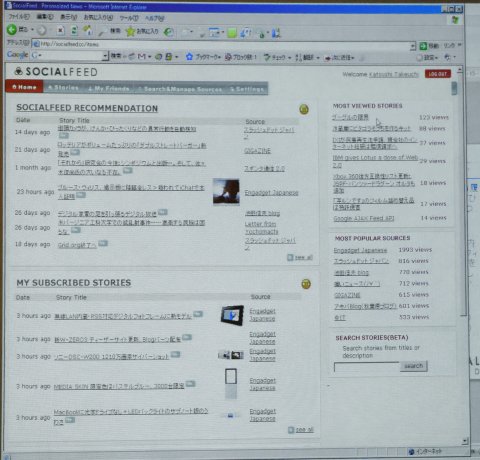This screenshot has width=480, height=460.
Task: Open the "Grid.org" story from 18 days ago
Action: (x=77, y=245)
